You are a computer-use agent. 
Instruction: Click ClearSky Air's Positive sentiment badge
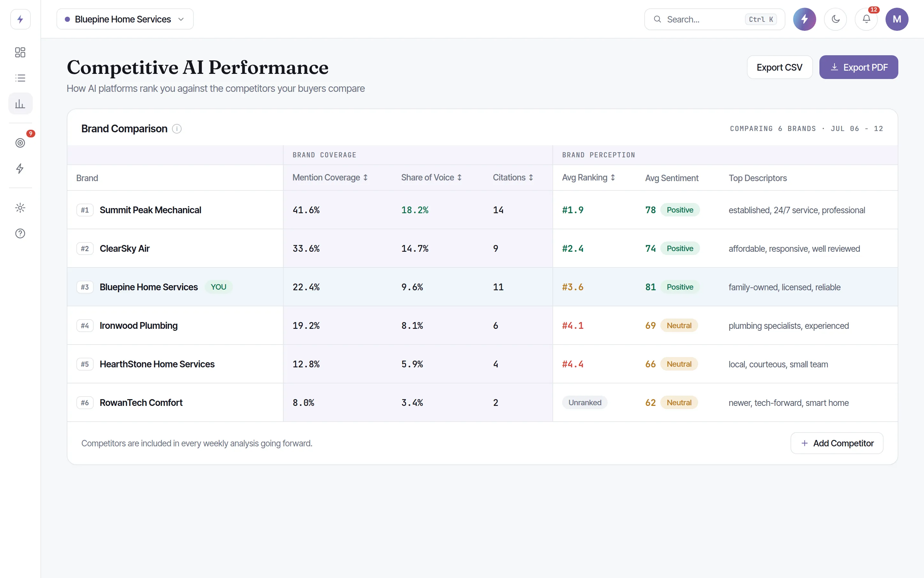click(x=680, y=249)
